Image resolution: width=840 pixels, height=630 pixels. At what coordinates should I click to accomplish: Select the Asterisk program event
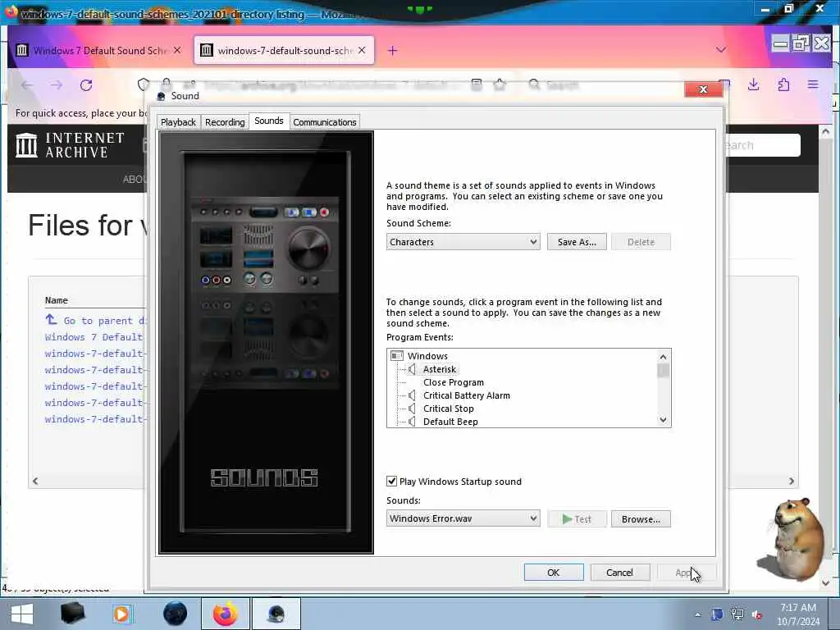(440, 369)
